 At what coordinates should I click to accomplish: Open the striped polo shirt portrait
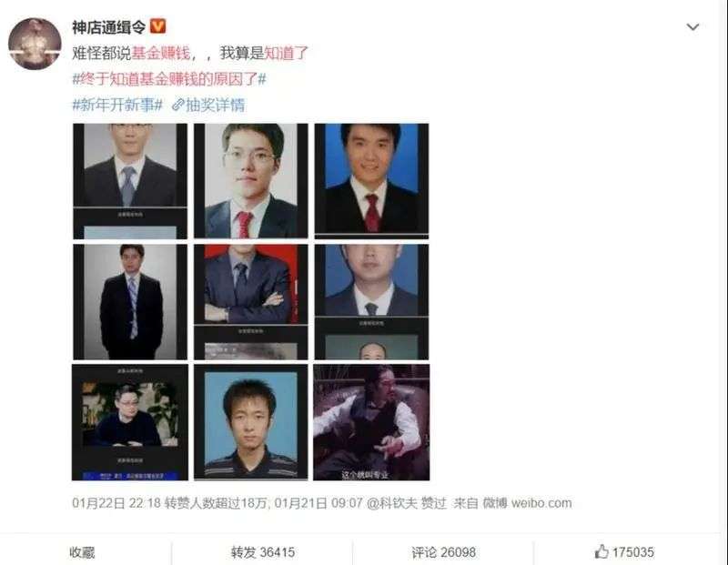point(251,422)
